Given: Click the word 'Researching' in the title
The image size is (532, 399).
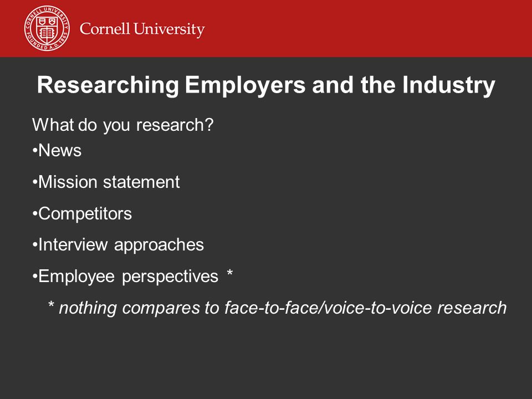Looking at the screenshot, I should point(108,85).
